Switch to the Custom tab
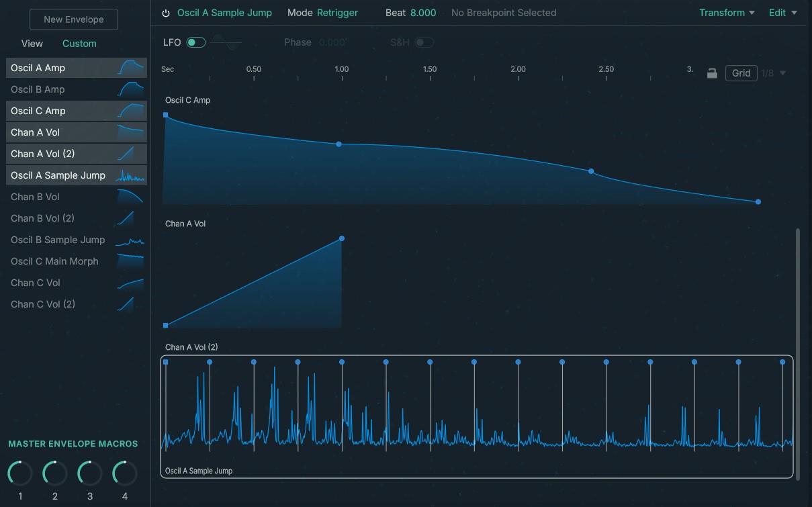The height and width of the screenshot is (507, 812). point(79,43)
